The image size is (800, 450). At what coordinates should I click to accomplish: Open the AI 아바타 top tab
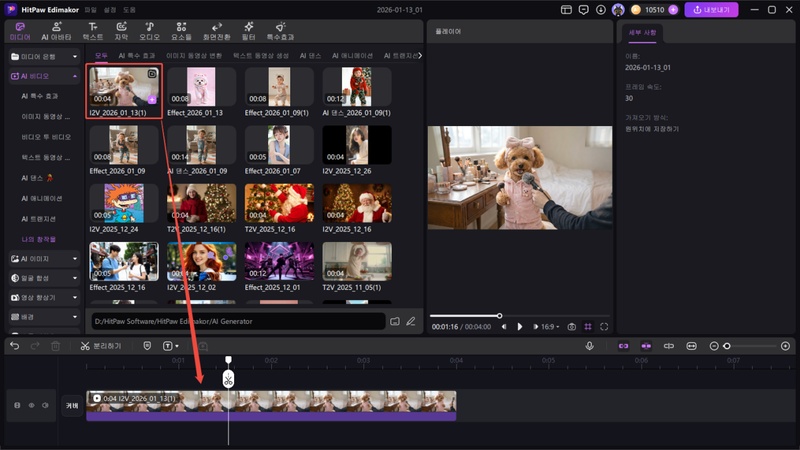pos(56,30)
